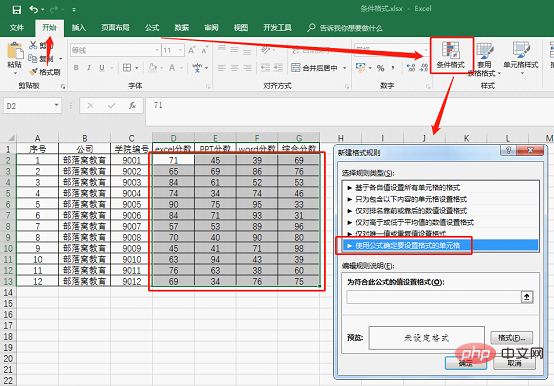554x386 pixels.
Task: Click the formula bar Cancel X icon
Action: tap(90, 105)
